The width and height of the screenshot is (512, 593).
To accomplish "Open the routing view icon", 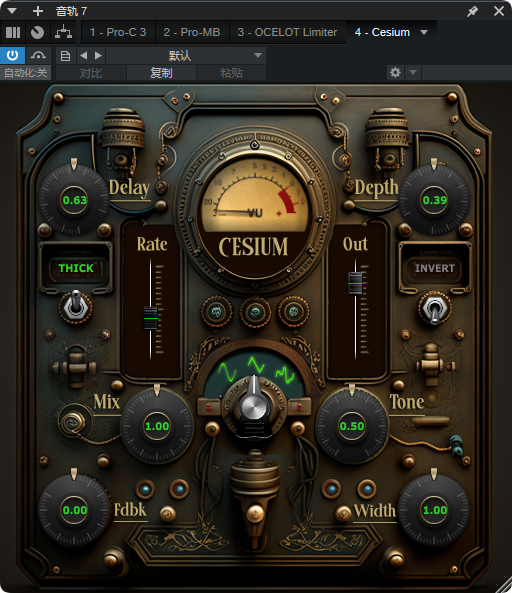I will click(x=63, y=32).
